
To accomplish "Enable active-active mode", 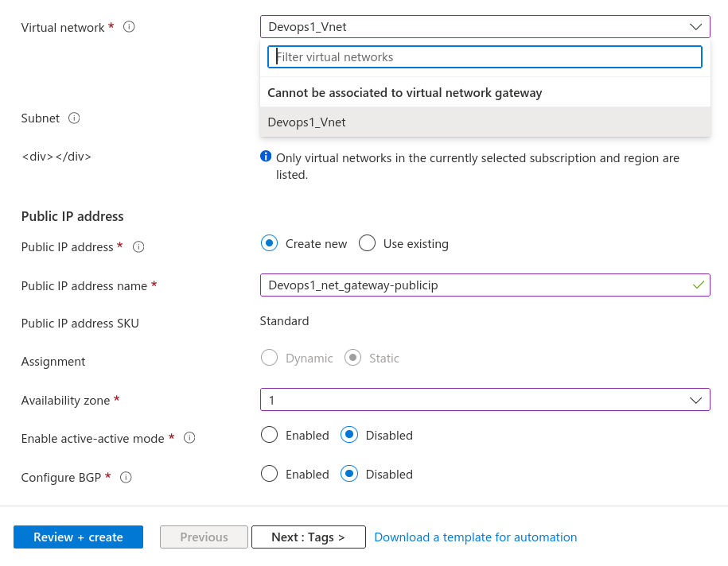I will [x=270, y=435].
